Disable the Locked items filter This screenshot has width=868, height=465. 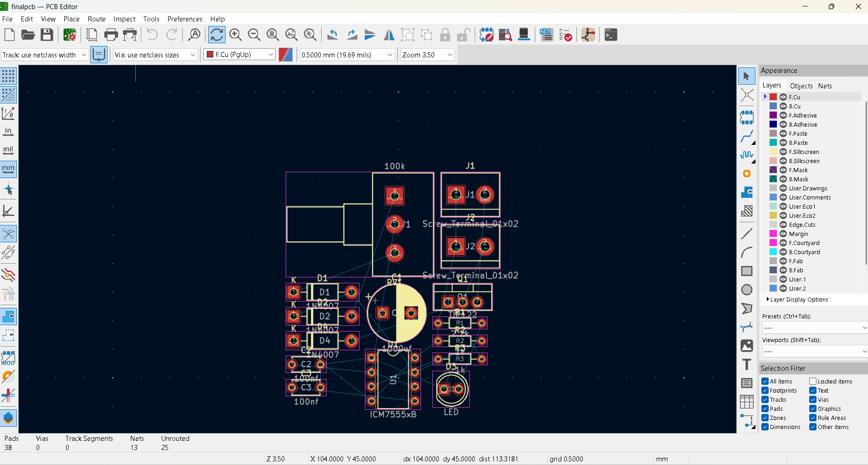pyautogui.click(x=813, y=381)
